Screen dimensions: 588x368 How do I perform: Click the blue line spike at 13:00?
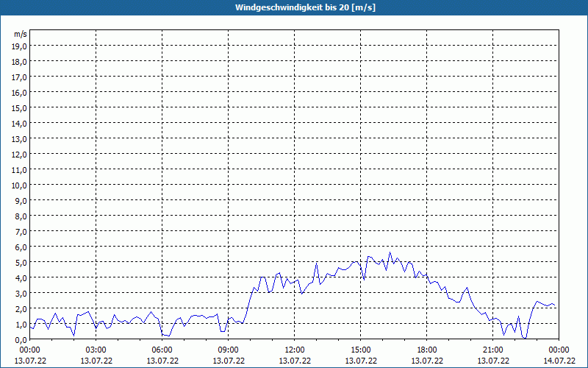[317, 263]
